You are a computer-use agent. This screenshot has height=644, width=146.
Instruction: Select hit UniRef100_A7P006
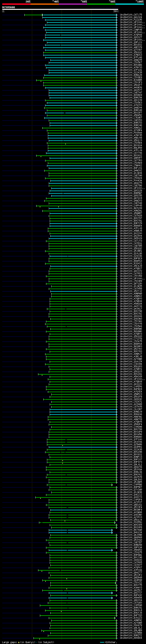[131, 570]
